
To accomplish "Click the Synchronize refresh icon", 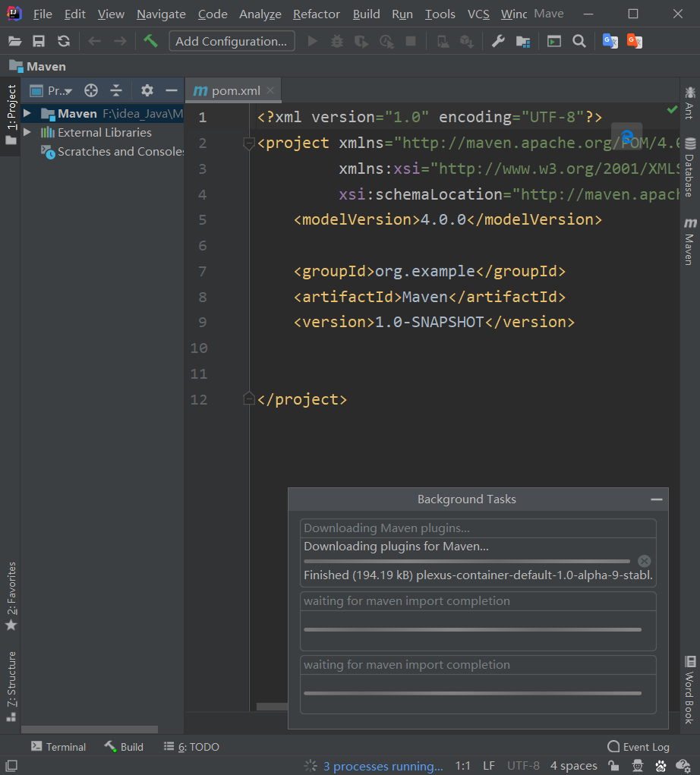I will 64,41.
